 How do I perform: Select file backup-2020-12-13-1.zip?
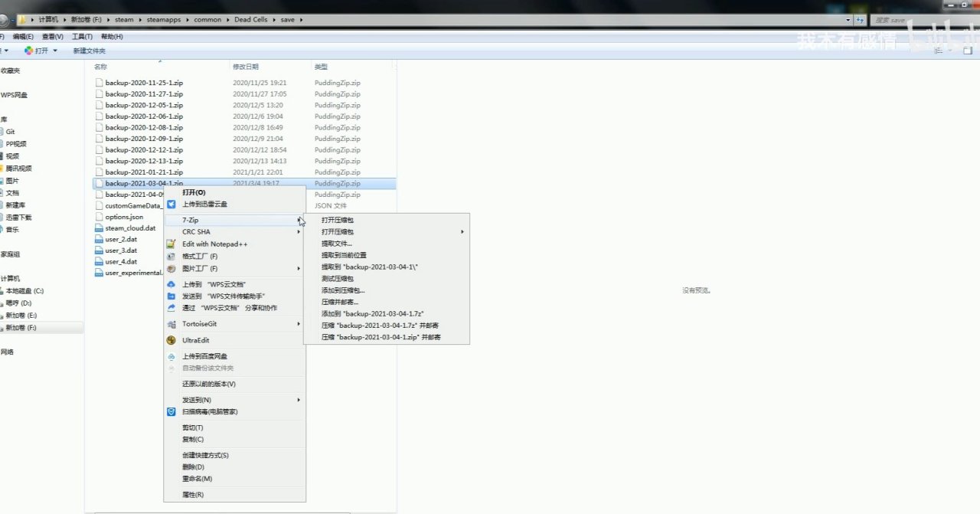coord(144,161)
